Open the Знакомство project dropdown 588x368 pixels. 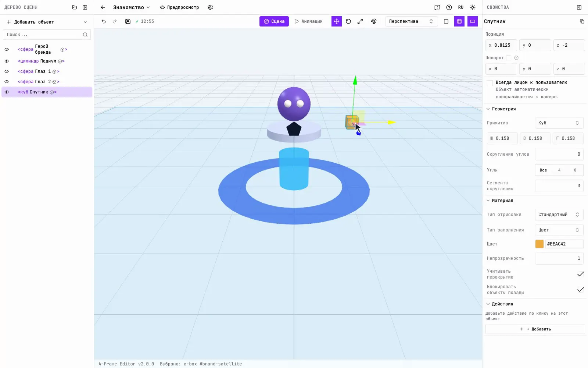tap(132, 7)
